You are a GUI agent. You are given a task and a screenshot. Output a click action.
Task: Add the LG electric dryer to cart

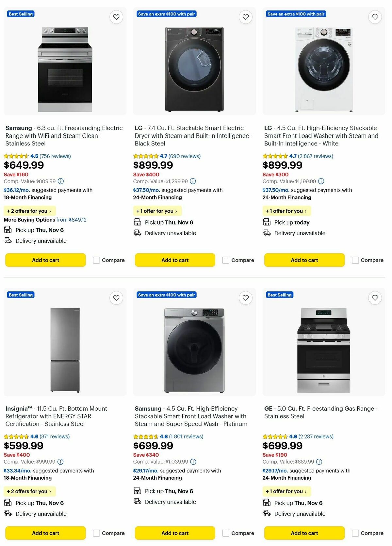(x=175, y=260)
